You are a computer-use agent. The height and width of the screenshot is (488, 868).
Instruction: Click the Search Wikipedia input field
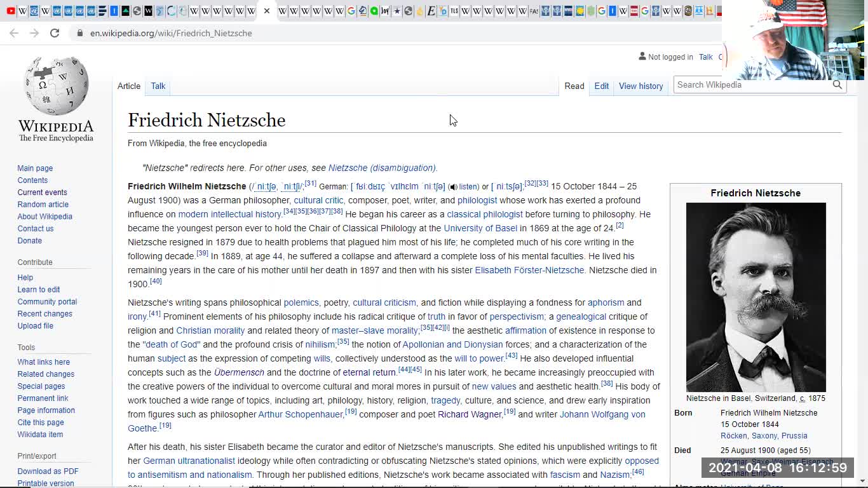pyautogui.click(x=752, y=85)
